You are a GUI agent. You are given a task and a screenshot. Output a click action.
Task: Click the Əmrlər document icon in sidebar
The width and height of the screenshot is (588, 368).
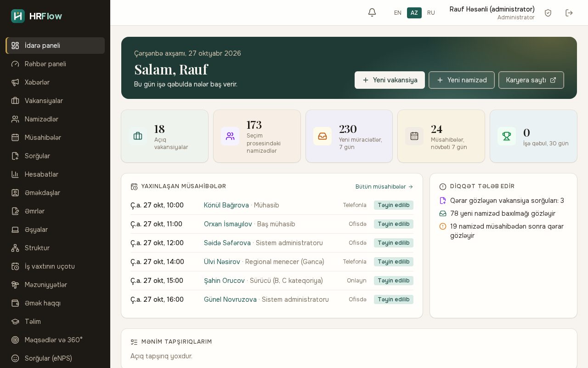tap(15, 211)
